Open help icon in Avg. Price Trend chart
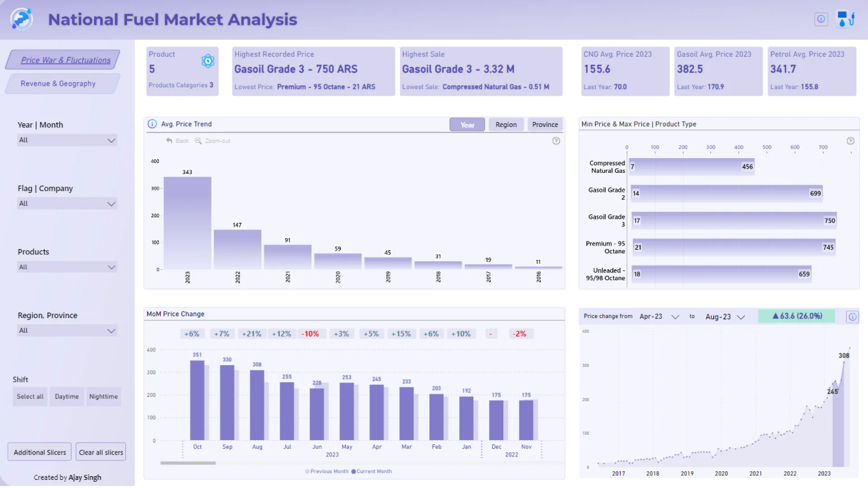868x488 pixels. [556, 141]
